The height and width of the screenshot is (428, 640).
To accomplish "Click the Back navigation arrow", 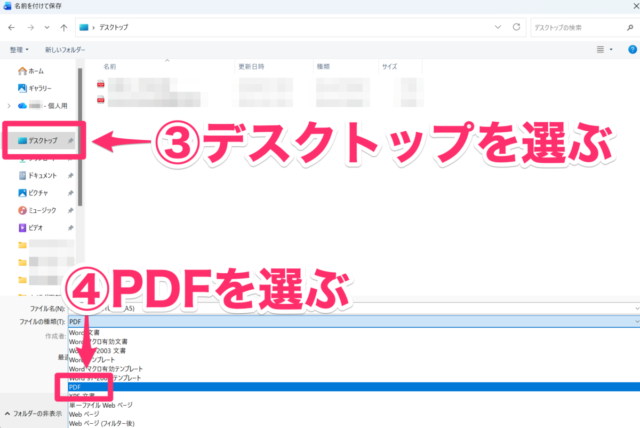I will pos(12,28).
